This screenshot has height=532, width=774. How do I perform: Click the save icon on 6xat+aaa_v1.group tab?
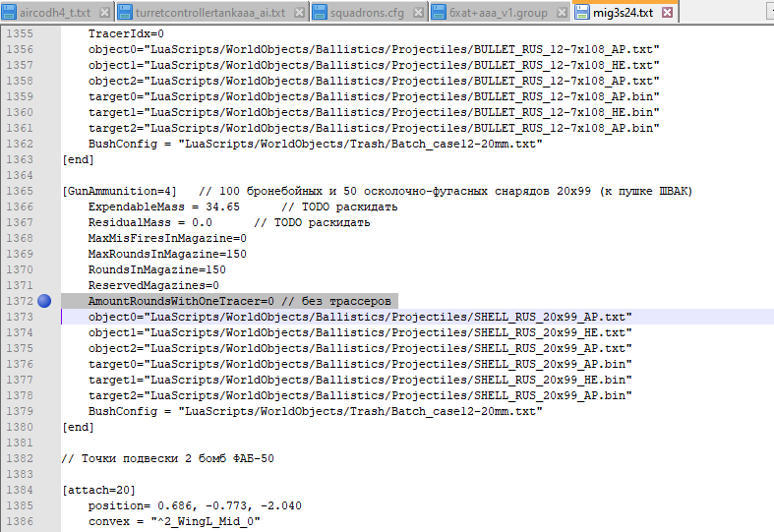point(439,13)
